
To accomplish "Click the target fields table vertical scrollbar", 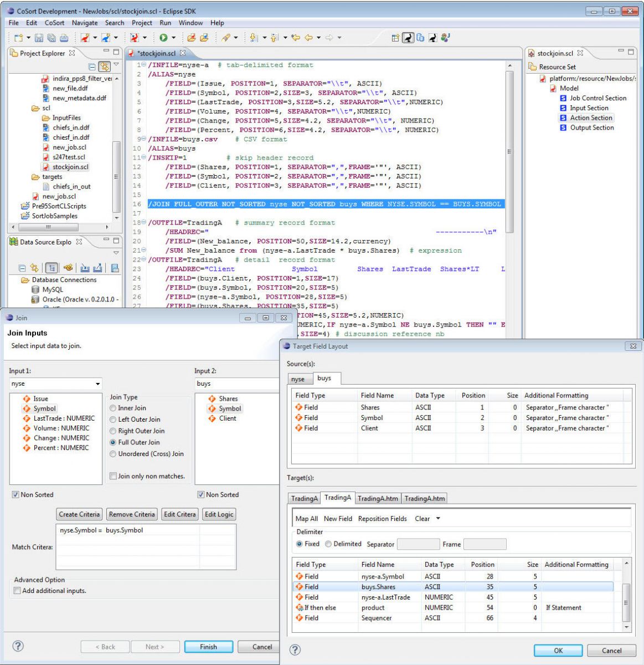I will click(627, 602).
